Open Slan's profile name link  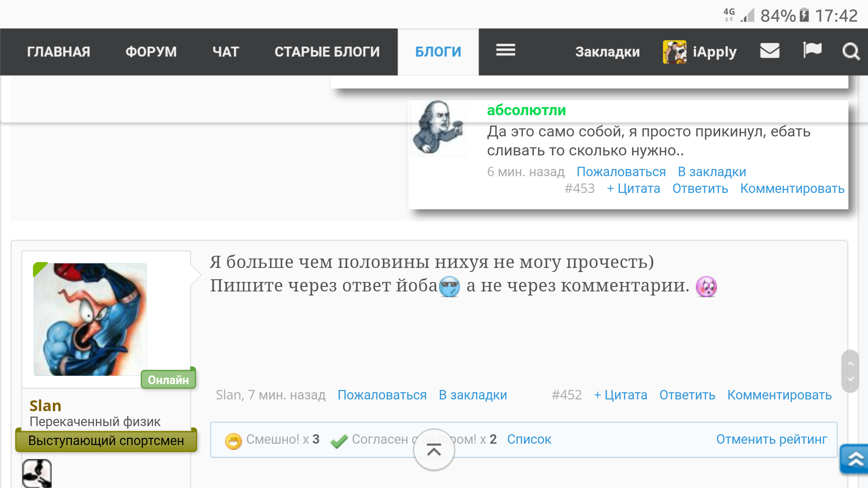coord(45,405)
